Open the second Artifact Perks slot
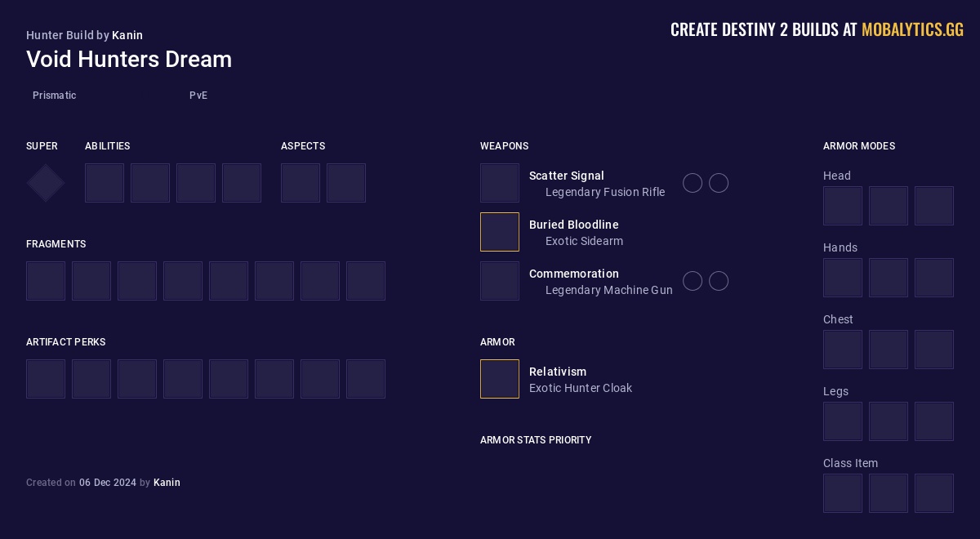The width and height of the screenshot is (980, 539). 91,379
